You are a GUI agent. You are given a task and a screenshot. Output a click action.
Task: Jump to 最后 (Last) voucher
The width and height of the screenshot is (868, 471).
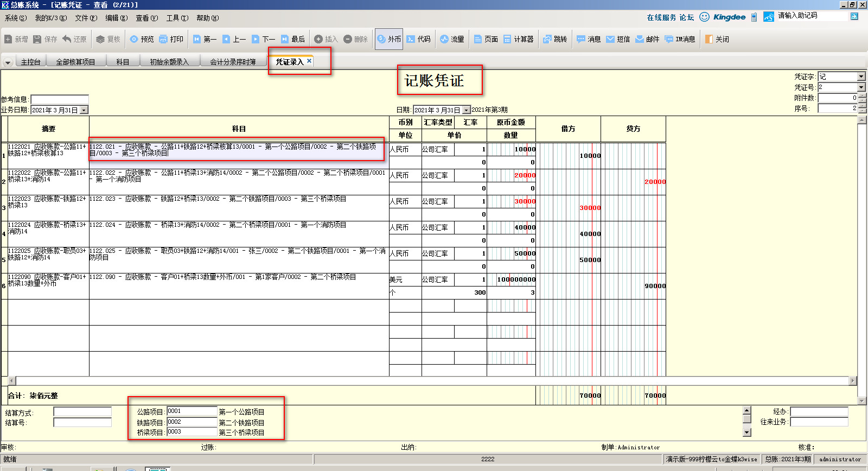tap(292, 39)
